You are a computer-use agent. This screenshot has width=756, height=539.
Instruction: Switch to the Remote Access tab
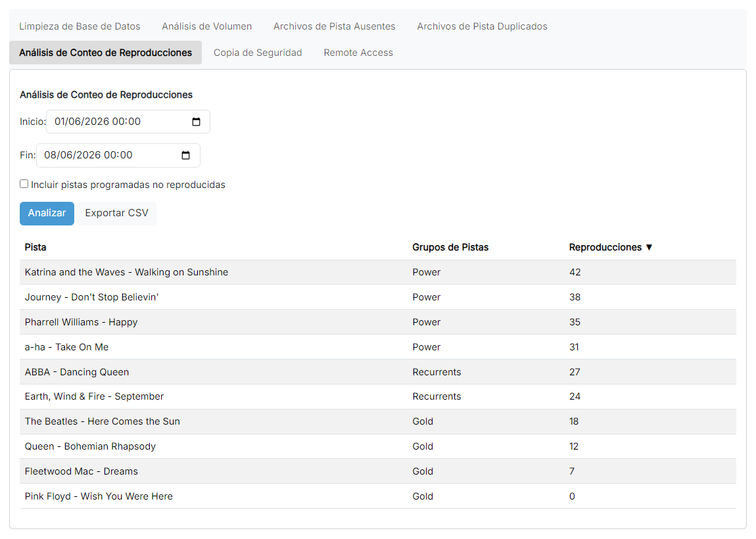[x=358, y=53]
